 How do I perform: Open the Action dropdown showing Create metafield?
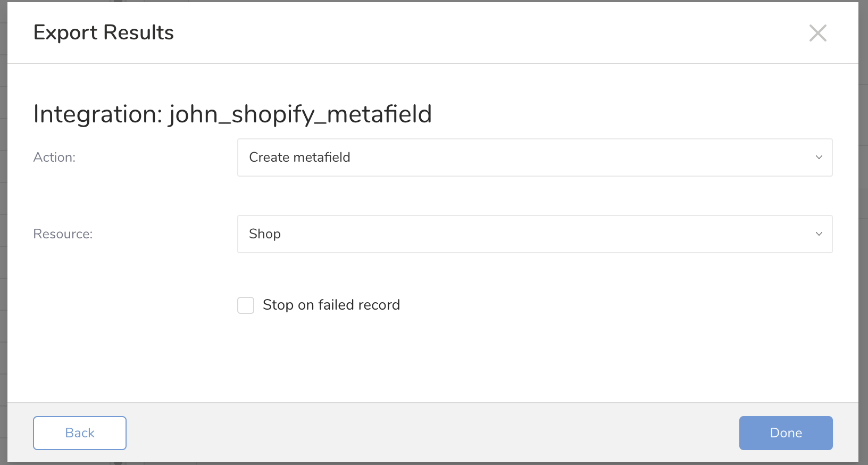(x=534, y=157)
